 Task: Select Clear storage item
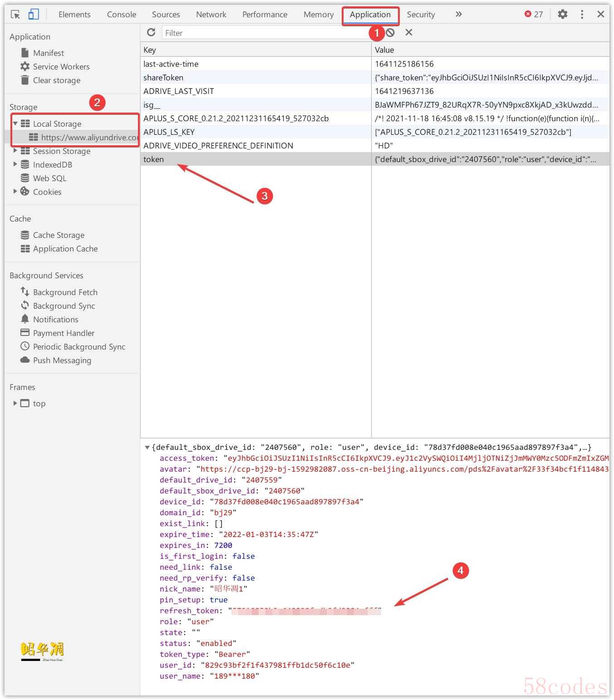click(56, 80)
